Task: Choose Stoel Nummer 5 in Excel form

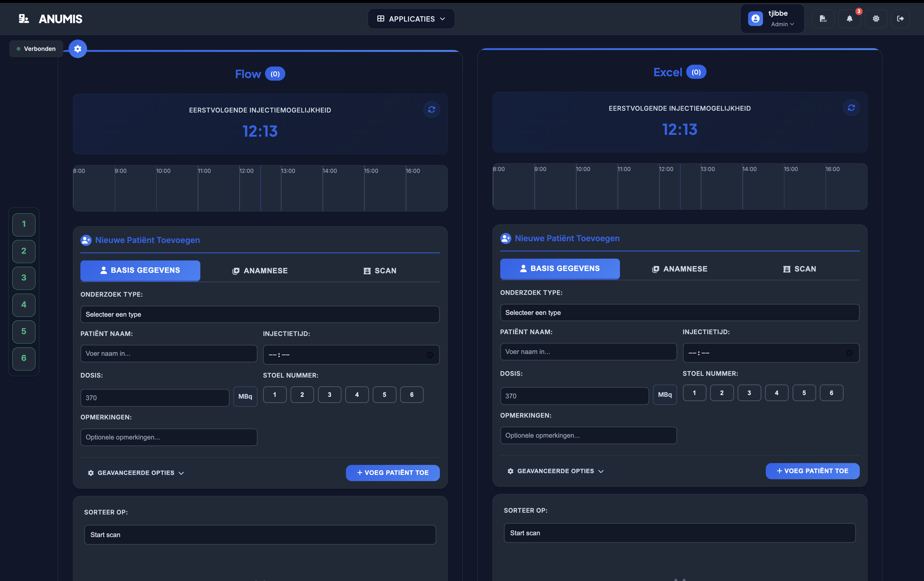Action: [804, 393]
